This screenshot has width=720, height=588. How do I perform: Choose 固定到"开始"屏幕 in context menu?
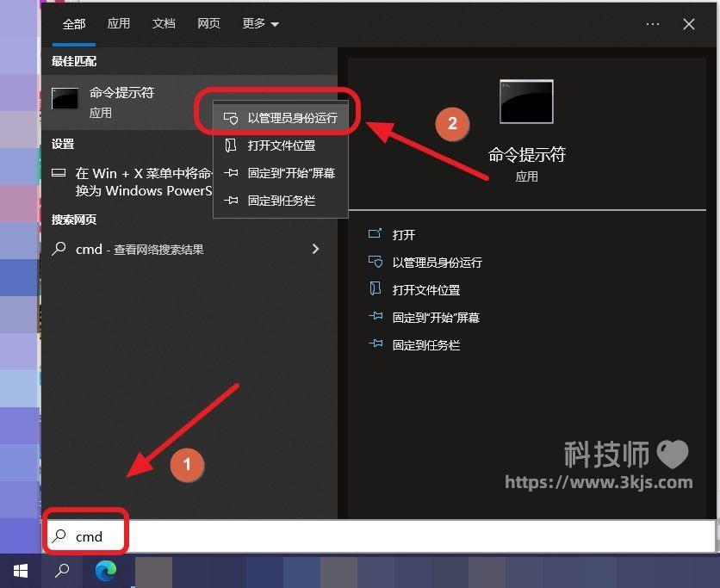click(x=281, y=173)
